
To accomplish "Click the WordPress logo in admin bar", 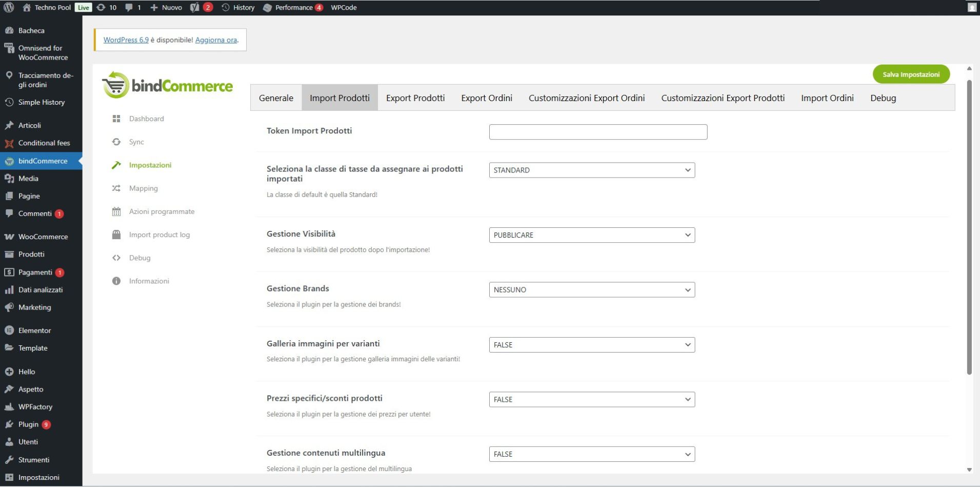I will pos(9,7).
